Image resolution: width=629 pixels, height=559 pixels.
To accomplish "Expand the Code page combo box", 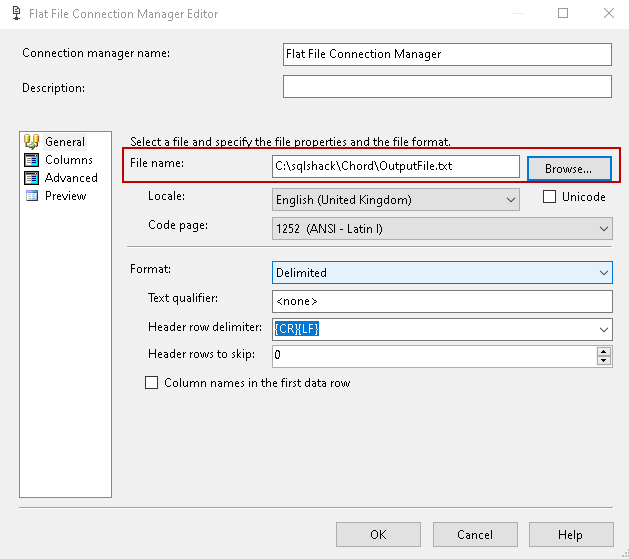I will click(603, 229).
